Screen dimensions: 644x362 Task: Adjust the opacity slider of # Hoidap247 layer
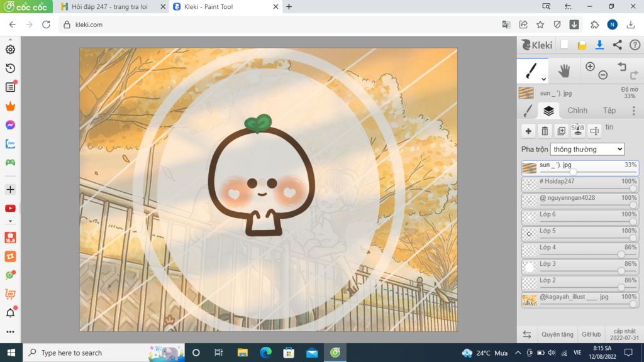(633, 189)
